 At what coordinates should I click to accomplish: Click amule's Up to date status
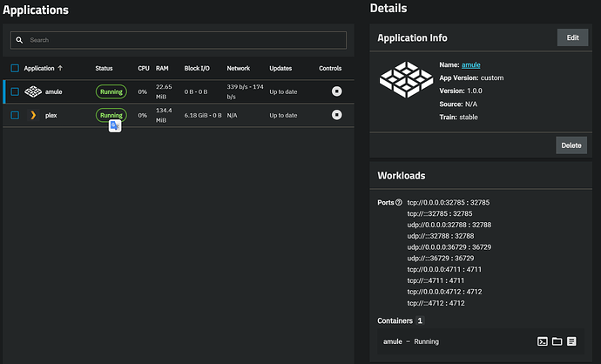(283, 91)
